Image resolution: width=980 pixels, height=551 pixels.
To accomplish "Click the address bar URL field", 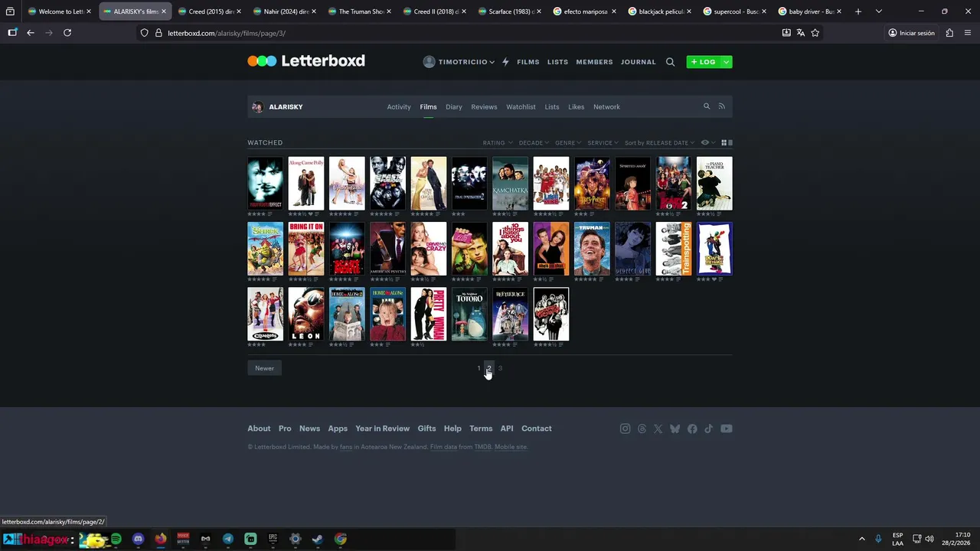I will coord(459,33).
